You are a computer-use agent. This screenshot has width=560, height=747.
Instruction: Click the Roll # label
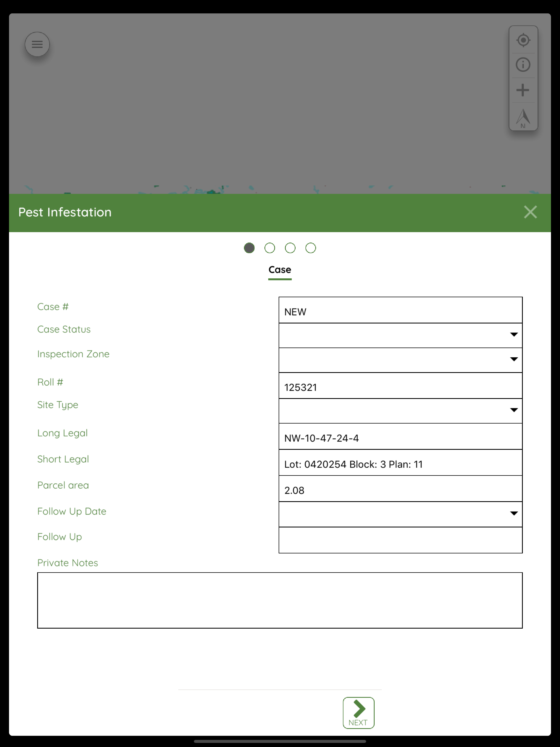point(50,382)
